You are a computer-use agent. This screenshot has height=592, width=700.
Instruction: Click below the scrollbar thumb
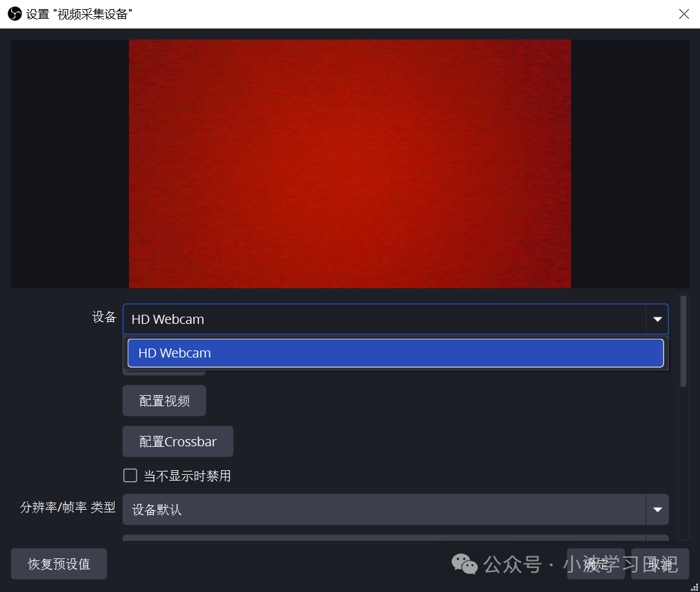[x=684, y=453]
